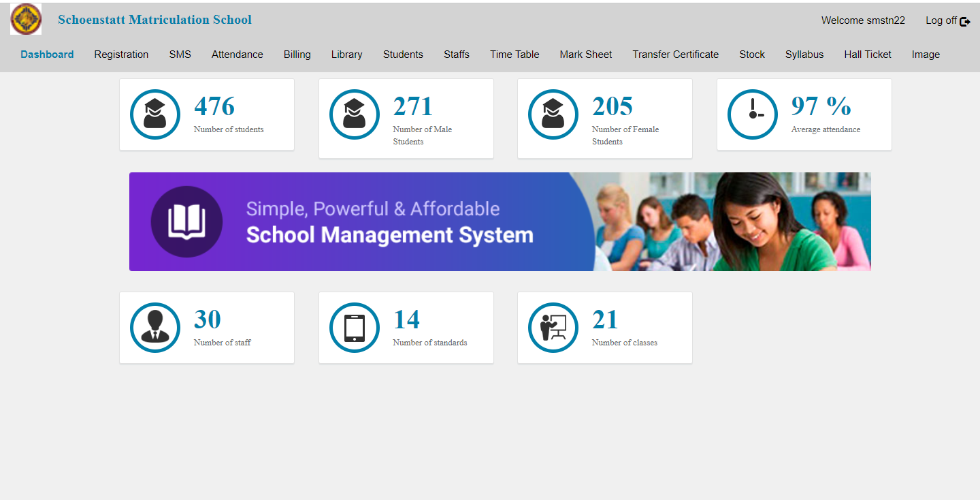Click the Schoenstatt school logo emblem
The width and height of the screenshot is (980, 500).
click(x=25, y=19)
